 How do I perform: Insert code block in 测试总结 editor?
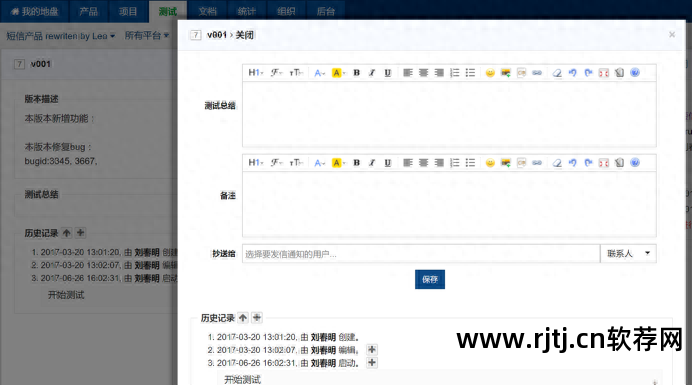click(521, 73)
